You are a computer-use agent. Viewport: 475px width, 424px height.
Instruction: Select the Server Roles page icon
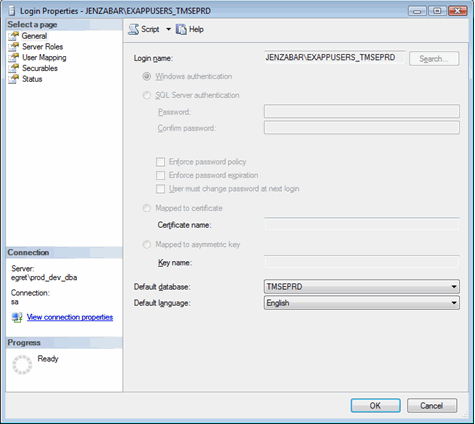click(x=14, y=46)
